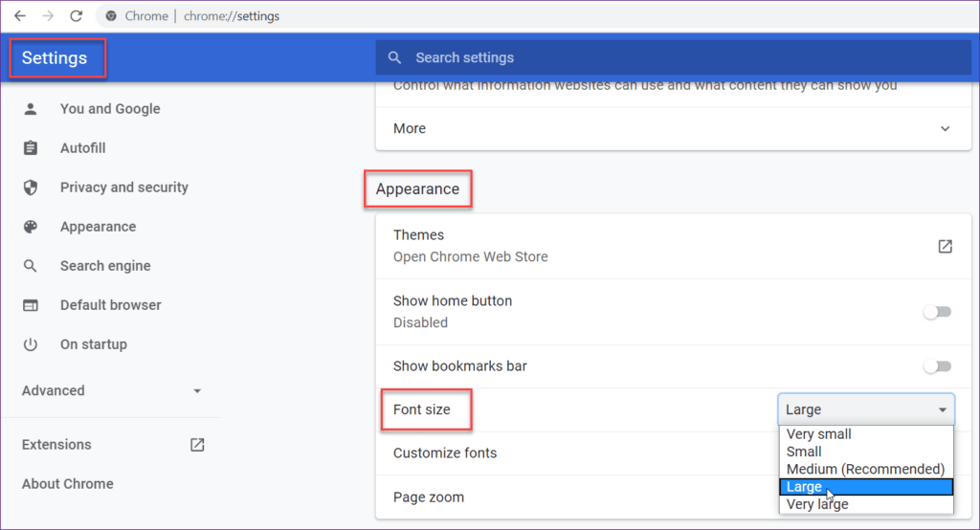Expand the Advanced sidebar section
980x530 pixels.
pyautogui.click(x=111, y=390)
